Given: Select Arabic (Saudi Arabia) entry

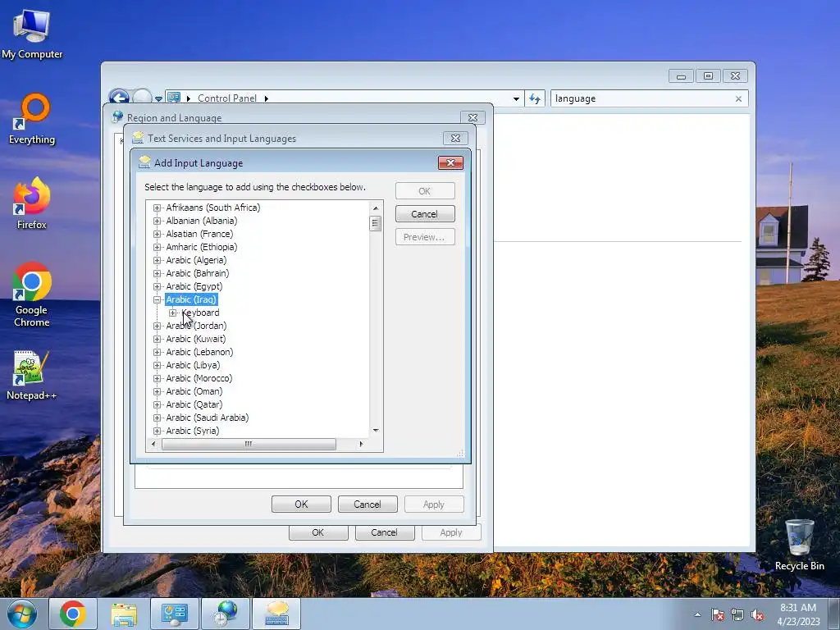Looking at the screenshot, I should tap(207, 418).
